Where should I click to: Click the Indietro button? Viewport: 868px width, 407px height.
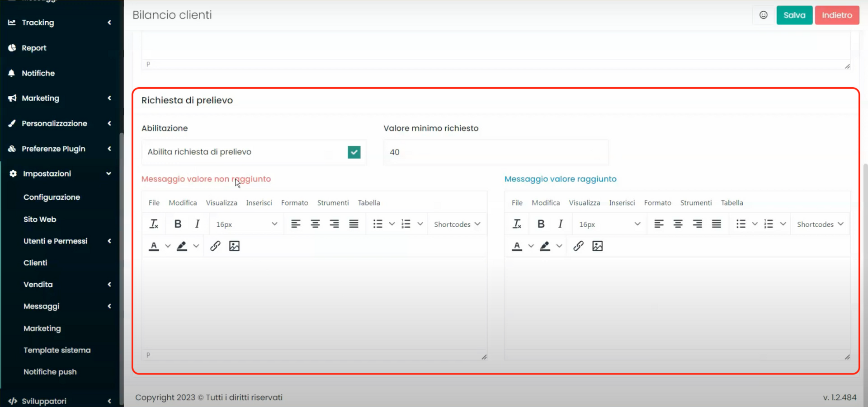pos(836,15)
